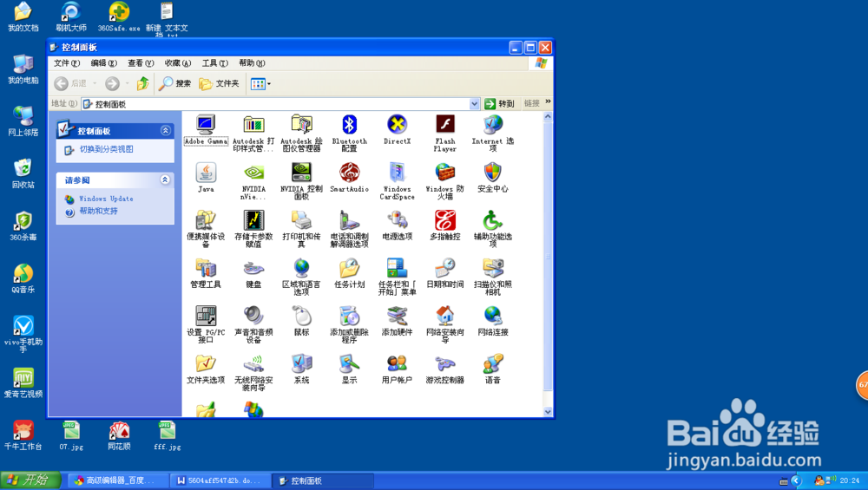Click the 开始 Start button
Image resolution: width=868 pixels, height=490 pixels.
click(x=31, y=480)
